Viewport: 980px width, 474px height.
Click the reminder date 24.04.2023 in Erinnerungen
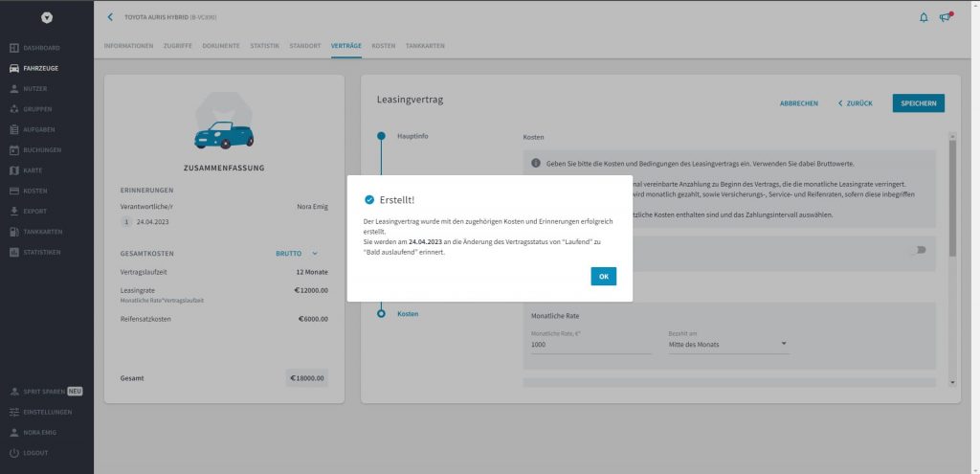152,222
